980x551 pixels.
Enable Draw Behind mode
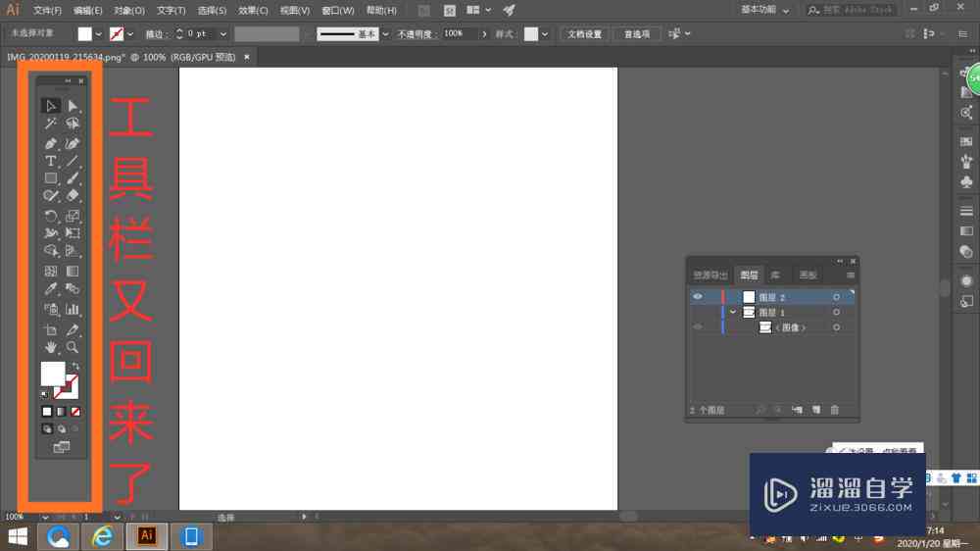click(x=61, y=429)
